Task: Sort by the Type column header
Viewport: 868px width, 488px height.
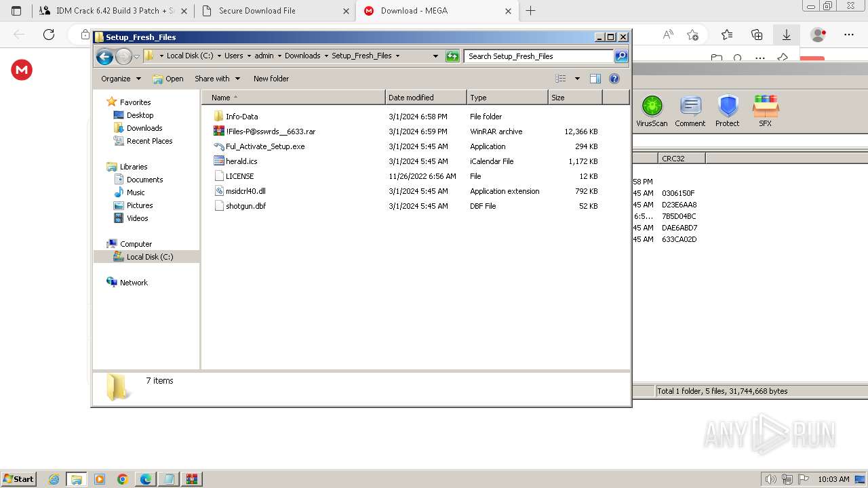Action: [x=507, y=98]
